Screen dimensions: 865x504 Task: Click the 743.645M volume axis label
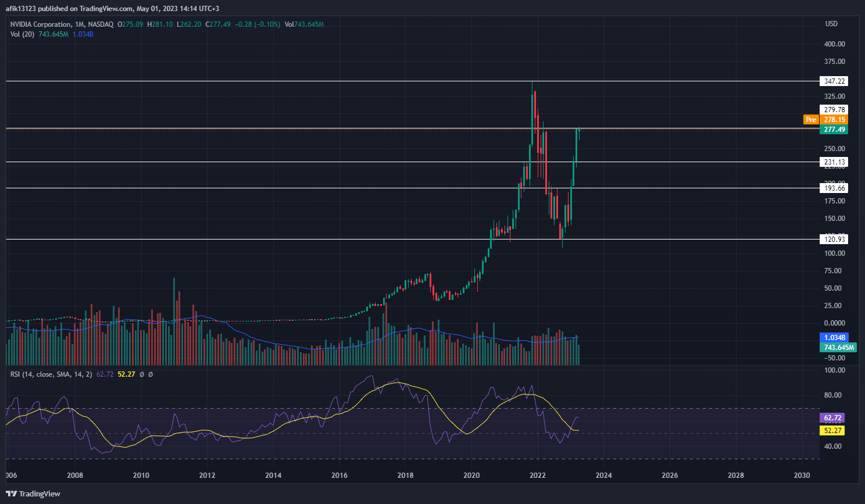tap(838, 348)
